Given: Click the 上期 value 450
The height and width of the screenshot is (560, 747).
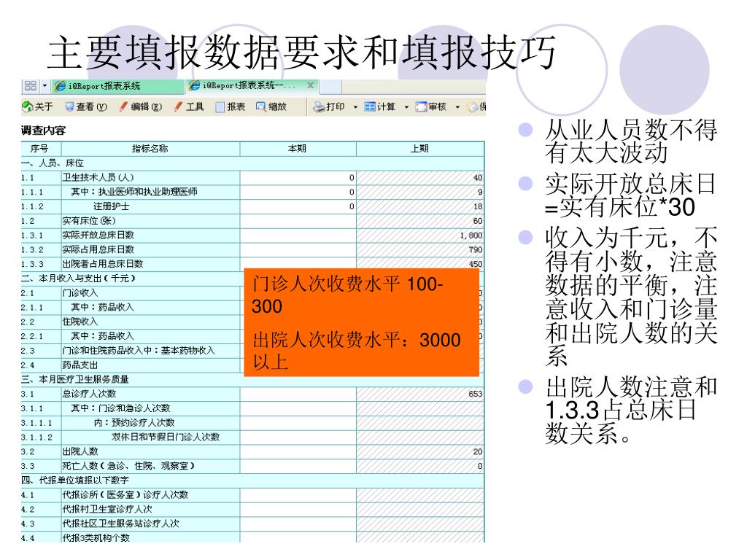Looking at the screenshot, I should pos(476,264).
